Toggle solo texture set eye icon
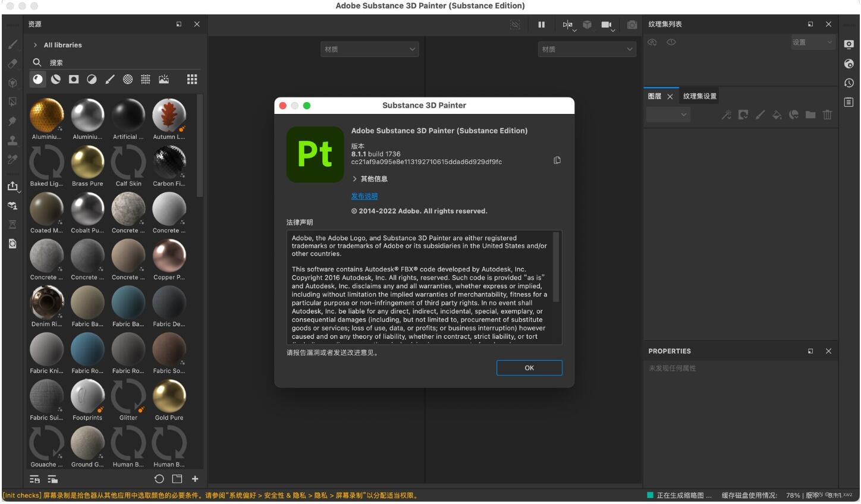 click(671, 42)
